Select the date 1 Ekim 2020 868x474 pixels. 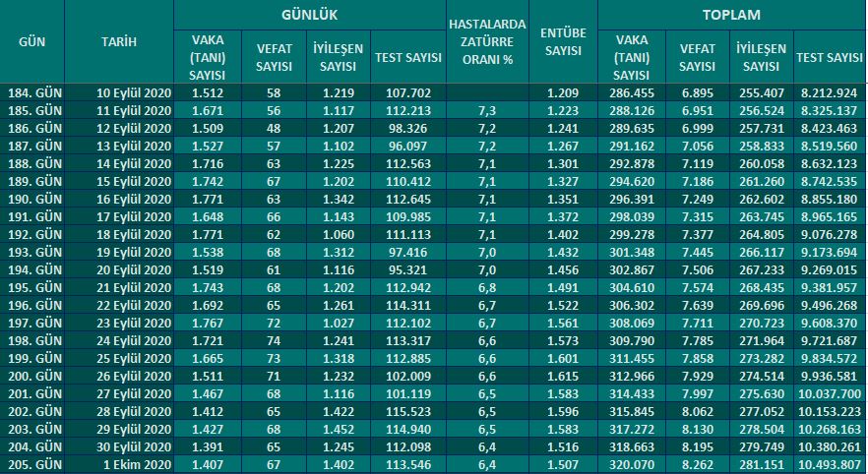(x=138, y=464)
